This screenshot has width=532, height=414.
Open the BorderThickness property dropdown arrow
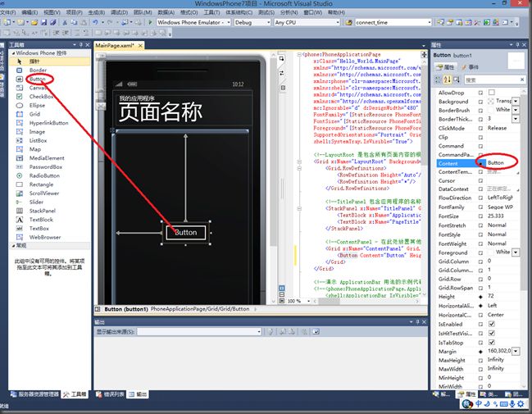click(x=516, y=119)
